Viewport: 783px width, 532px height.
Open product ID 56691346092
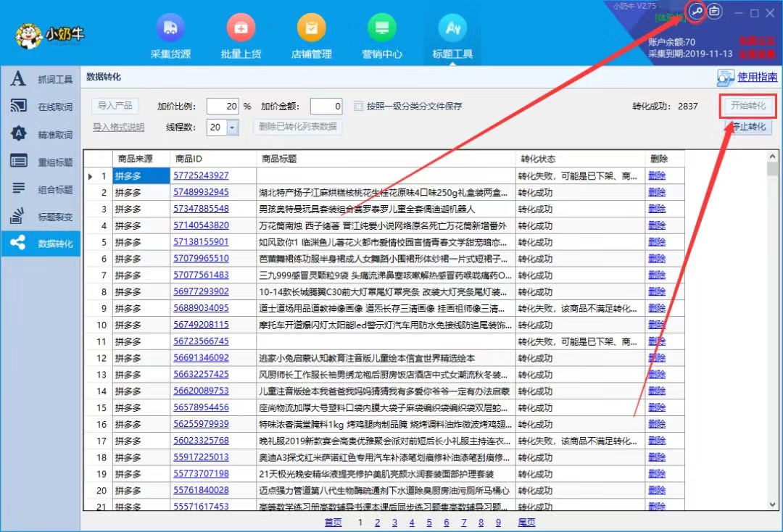pos(201,358)
